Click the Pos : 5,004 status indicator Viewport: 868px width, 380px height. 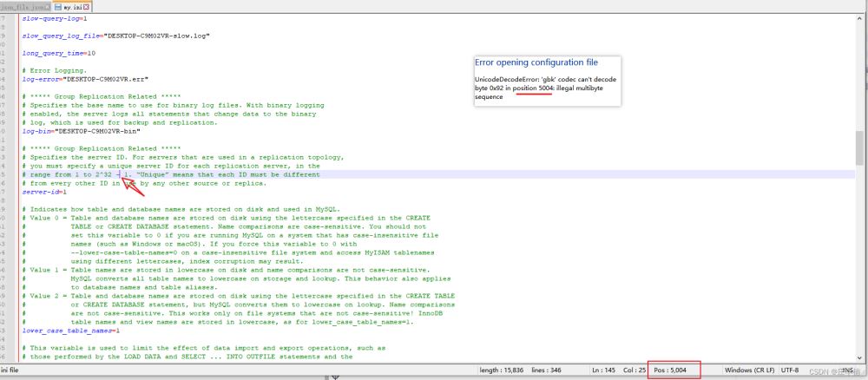pyautogui.click(x=670, y=369)
